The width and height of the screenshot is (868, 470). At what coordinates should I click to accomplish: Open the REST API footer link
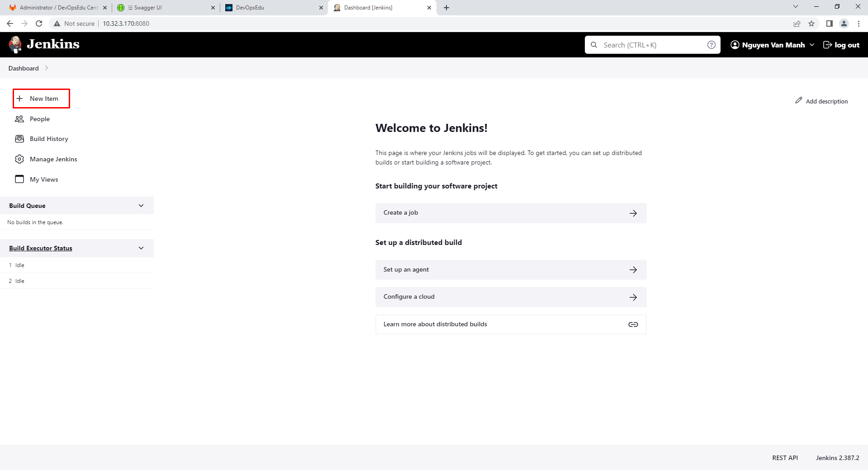tap(785, 458)
